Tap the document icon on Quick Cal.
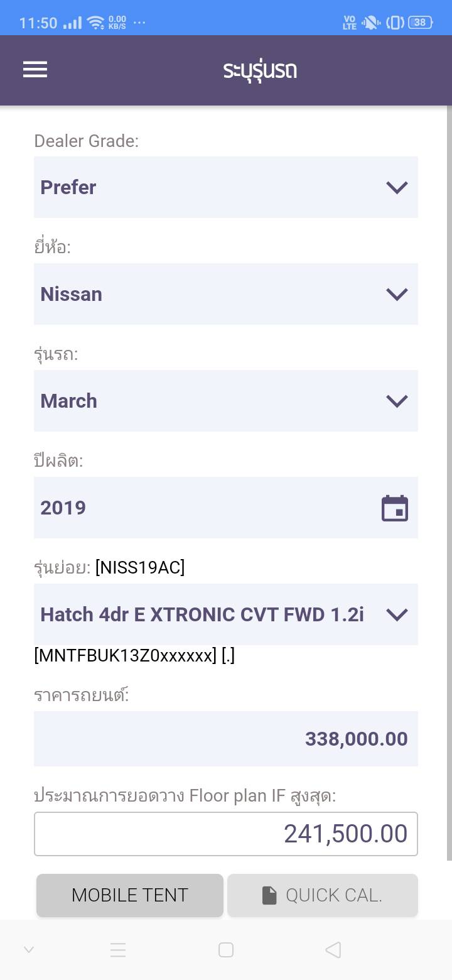The image size is (452, 980). click(x=269, y=895)
